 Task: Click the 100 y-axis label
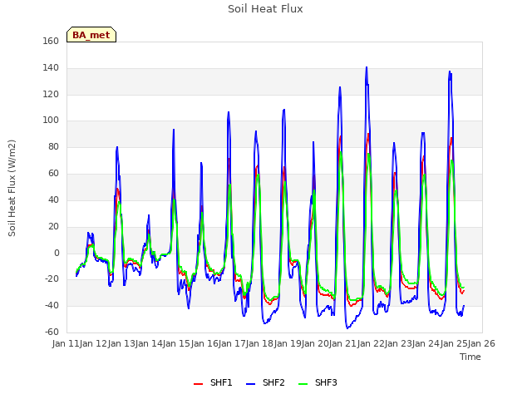click(51, 120)
